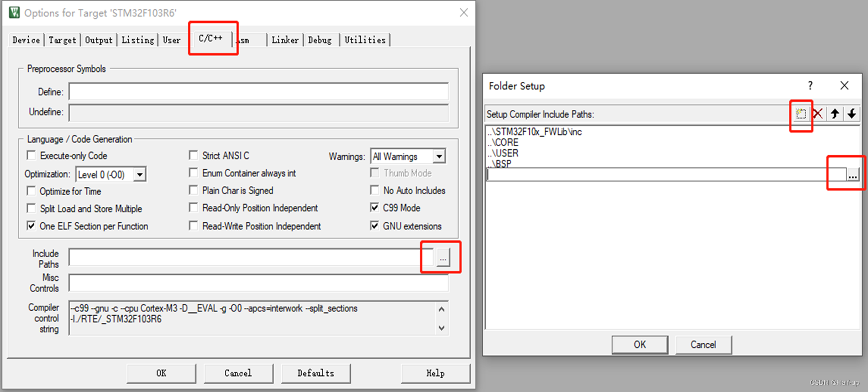The height and width of the screenshot is (392, 868).
Task: Close the Folder Setup dialog
Action: click(844, 86)
